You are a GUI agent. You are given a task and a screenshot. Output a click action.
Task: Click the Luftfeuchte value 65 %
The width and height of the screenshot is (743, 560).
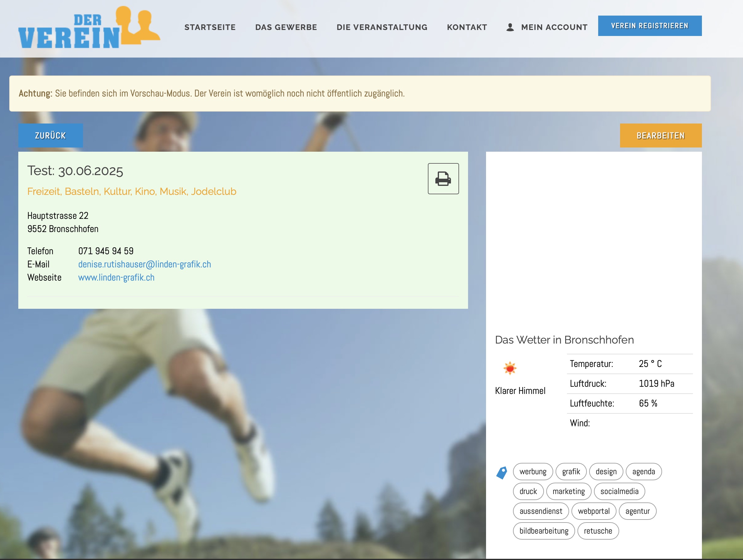click(648, 404)
